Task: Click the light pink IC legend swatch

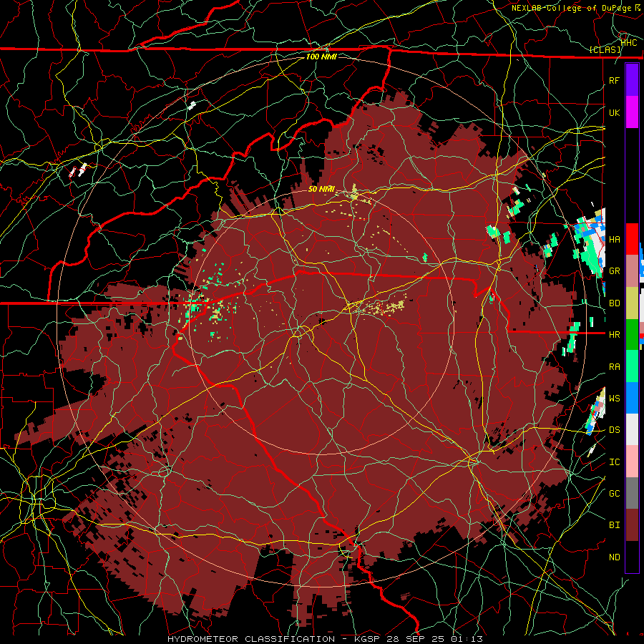Action: point(632,462)
